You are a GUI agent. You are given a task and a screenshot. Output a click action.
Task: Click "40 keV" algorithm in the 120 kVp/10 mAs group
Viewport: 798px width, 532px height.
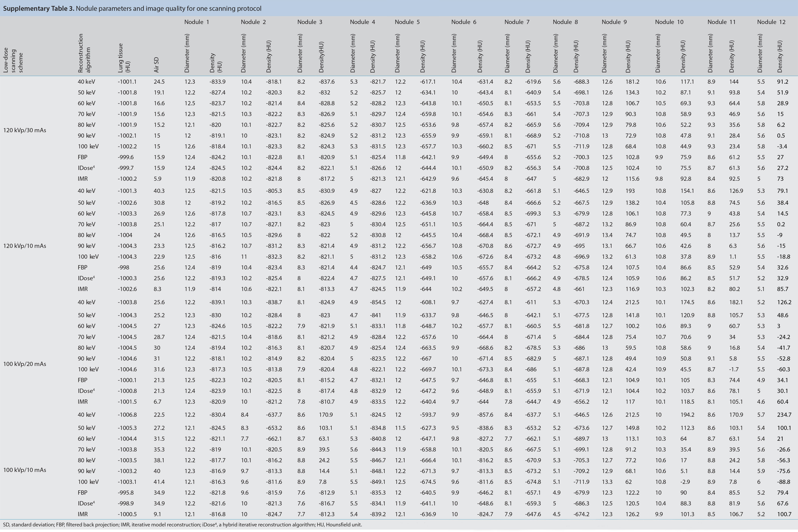point(86,191)
